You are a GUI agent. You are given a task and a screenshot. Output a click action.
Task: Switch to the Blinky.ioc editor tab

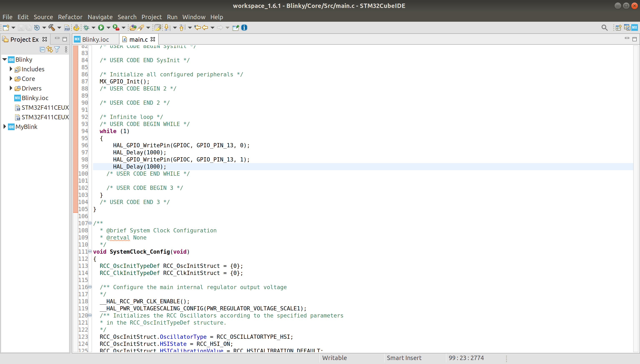[96, 39]
